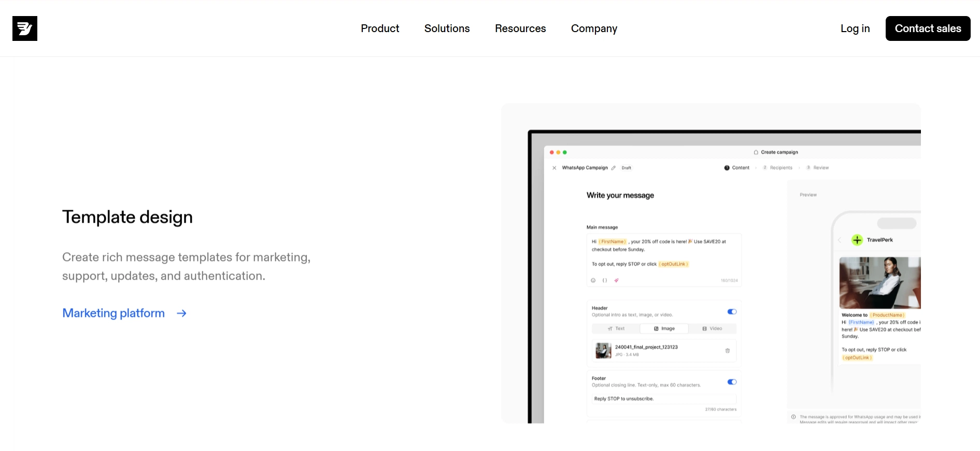Image resolution: width=980 pixels, height=451 pixels.
Task: Click the pencil edit icon beside WhatsApp Campaign
Action: coord(614,168)
